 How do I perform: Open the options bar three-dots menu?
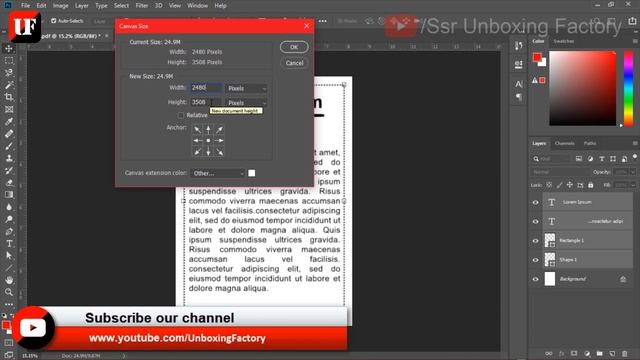(322, 21)
